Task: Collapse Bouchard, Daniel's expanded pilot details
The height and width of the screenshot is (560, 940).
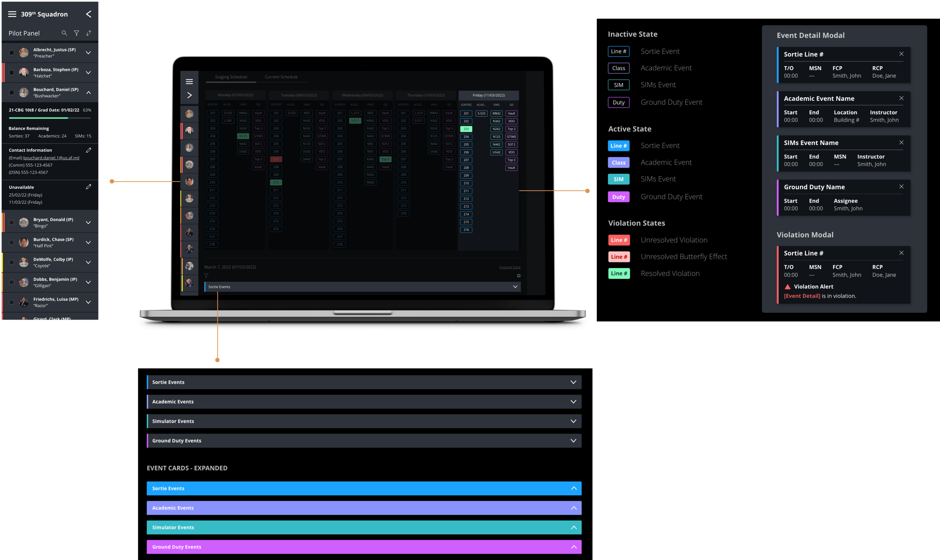Action: [89, 92]
